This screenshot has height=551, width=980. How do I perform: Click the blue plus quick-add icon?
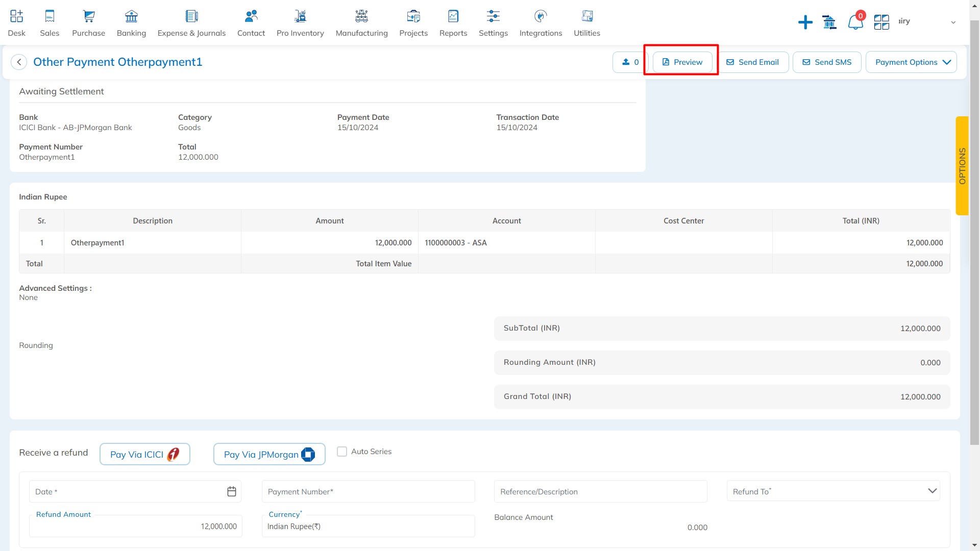tap(805, 22)
